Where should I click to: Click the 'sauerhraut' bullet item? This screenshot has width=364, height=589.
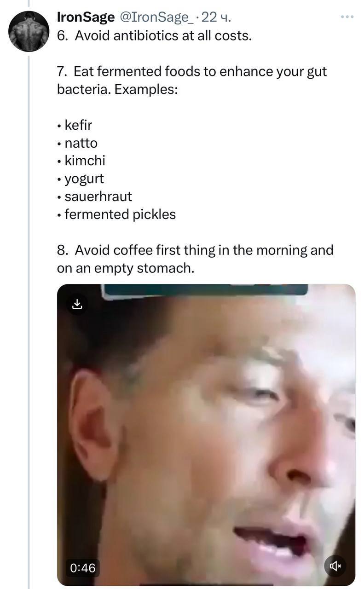coord(98,196)
